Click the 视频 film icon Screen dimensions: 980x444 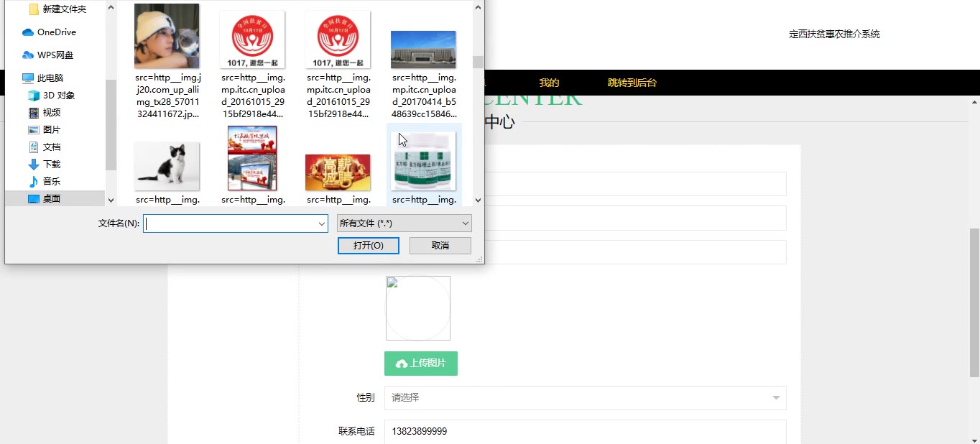point(34,113)
